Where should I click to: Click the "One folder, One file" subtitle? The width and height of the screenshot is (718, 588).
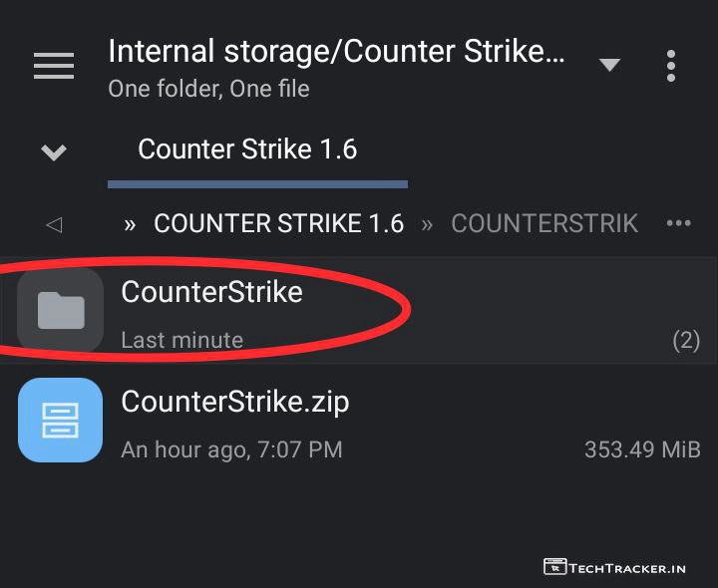(208, 89)
